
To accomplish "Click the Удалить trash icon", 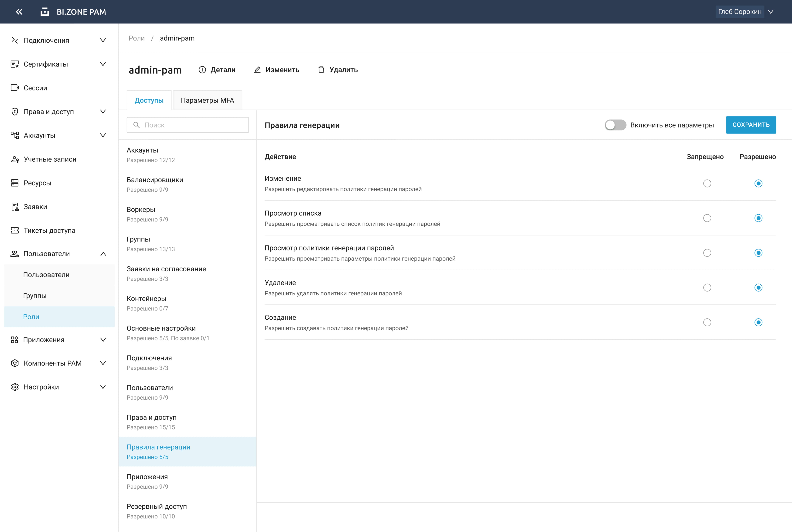I will [x=321, y=70].
